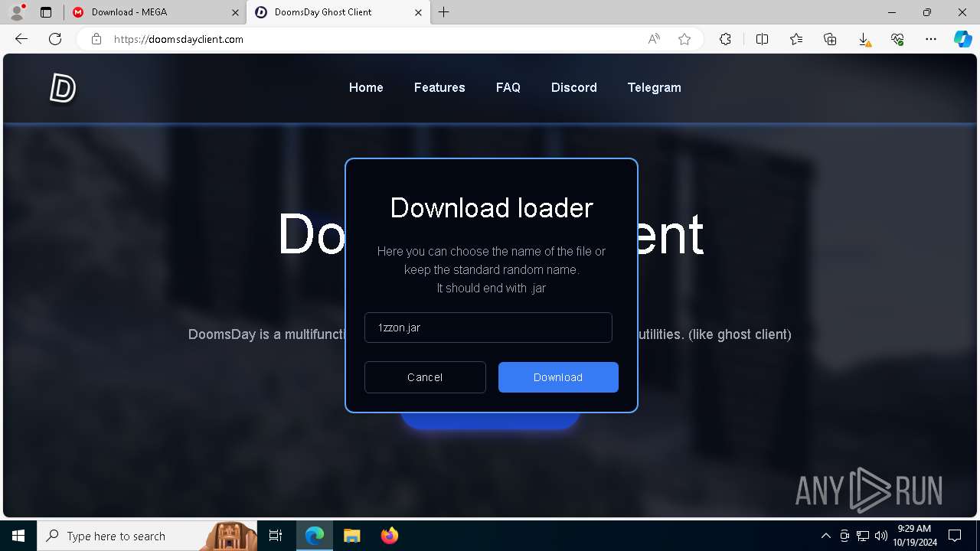Click the Read aloud icon
The image size is (980, 551).
[654, 39]
